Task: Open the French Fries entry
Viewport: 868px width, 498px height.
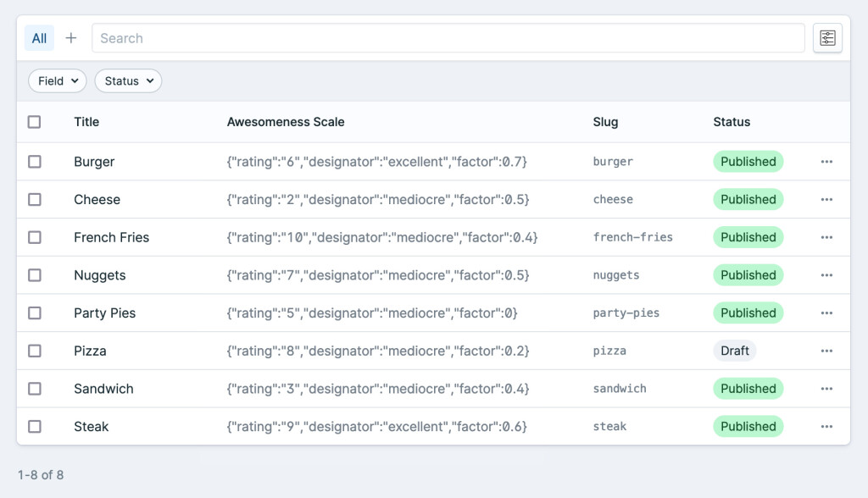Action: (x=111, y=237)
